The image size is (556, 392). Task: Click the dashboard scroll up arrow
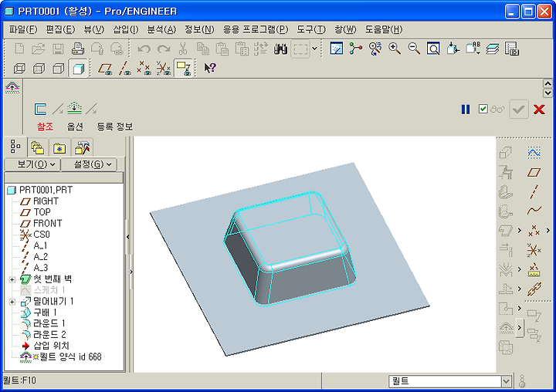548,83
